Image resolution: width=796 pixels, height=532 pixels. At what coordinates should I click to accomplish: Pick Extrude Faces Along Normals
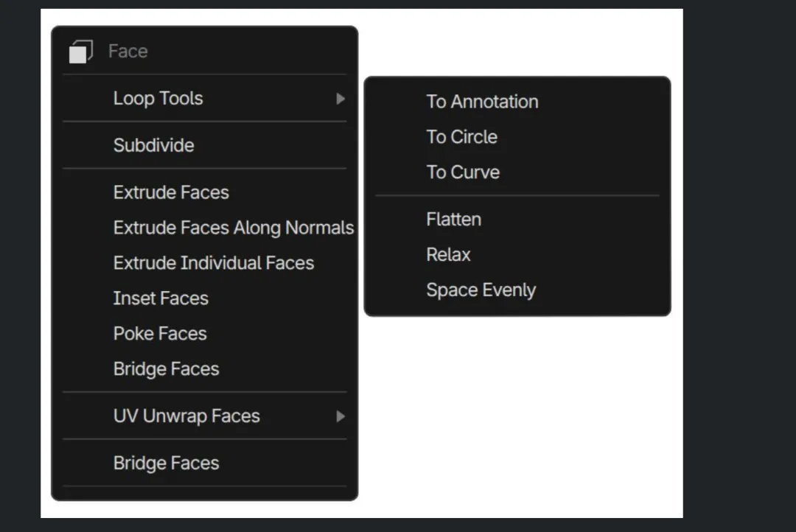point(233,228)
